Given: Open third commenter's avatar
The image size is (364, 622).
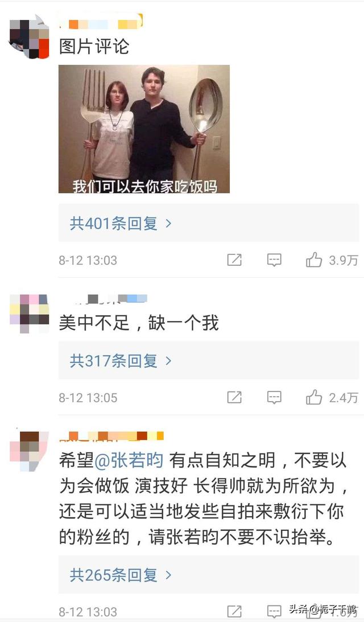Looking at the screenshot, I should click(x=30, y=451).
